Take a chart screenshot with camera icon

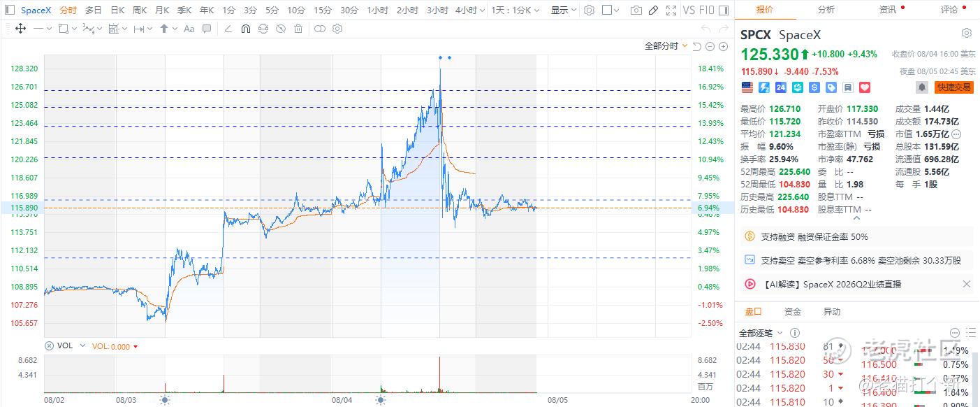tap(636, 10)
